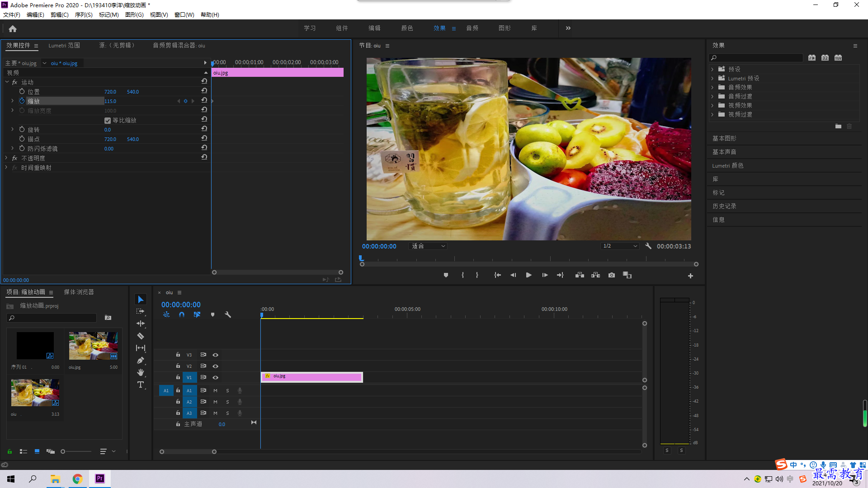Viewport: 868px width, 488px height.
Task: Open the zoom level dropdown 适合
Action: coord(428,246)
